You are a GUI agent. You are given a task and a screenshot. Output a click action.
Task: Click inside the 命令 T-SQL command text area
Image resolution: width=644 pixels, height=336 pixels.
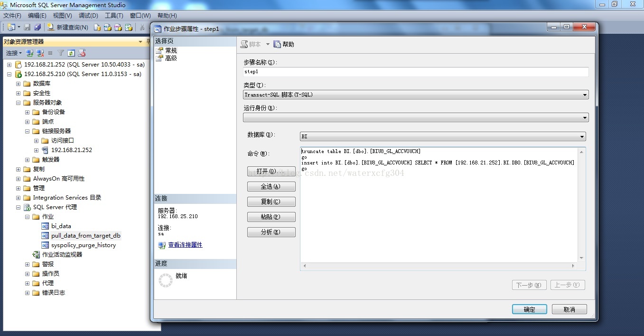tap(439, 204)
